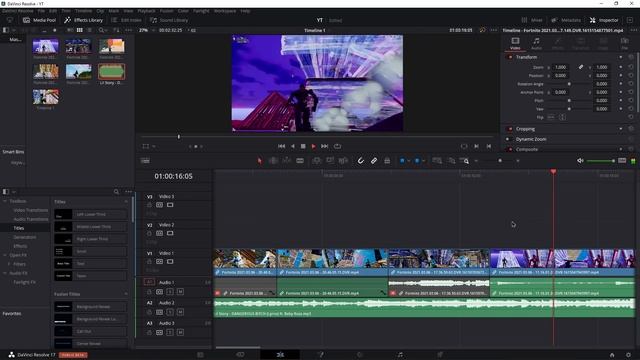This screenshot has width=640, height=360.
Task: Click the red Play button
Action: click(313, 146)
